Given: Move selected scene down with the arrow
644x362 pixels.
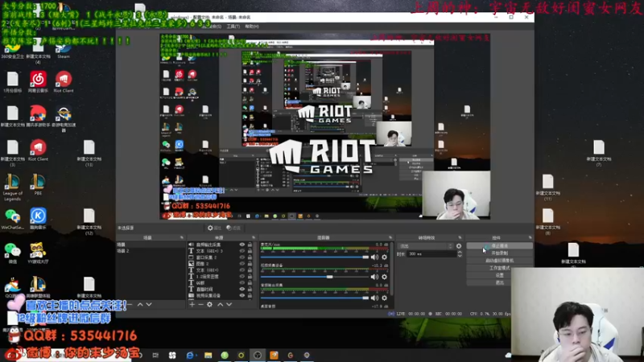Looking at the screenshot, I should (x=149, y=305).
